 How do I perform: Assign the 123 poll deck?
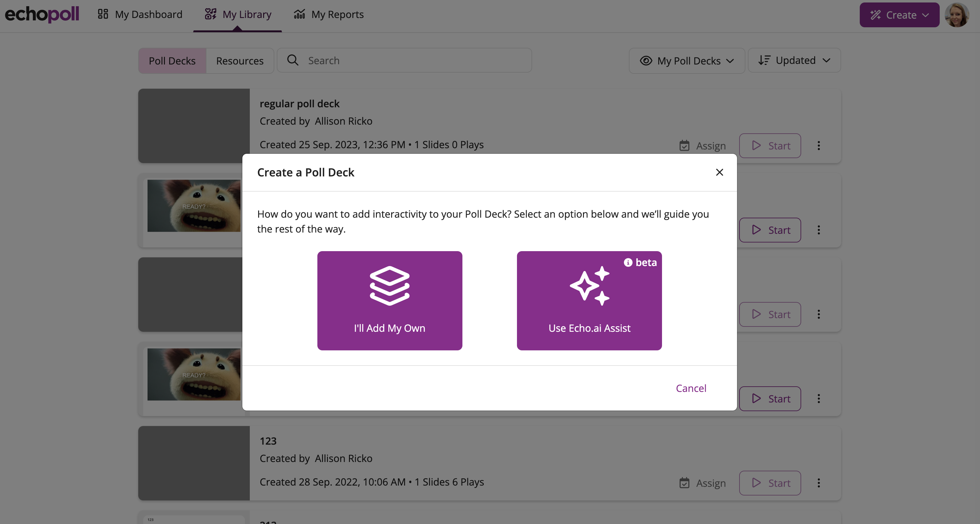[702, 483]
